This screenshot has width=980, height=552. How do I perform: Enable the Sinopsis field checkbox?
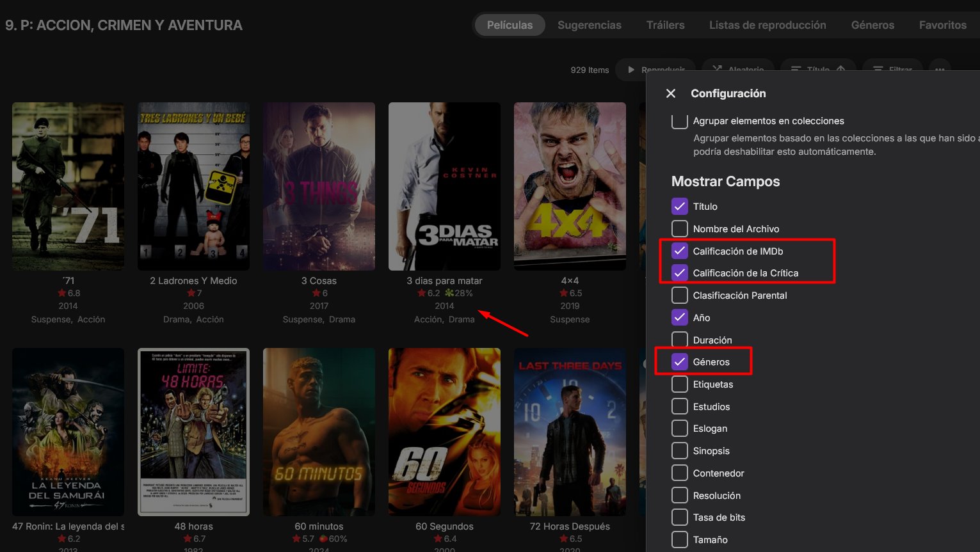[x=680, y=451]
